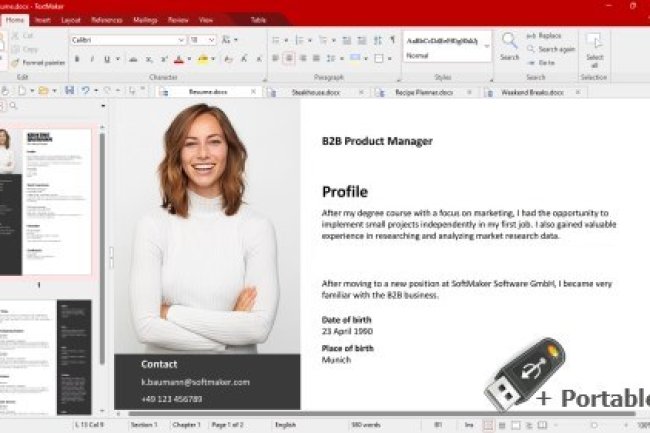The height and width of the screenshot is (433, 650).
Task: Click Select all in Selection group
Action: pyautogui.click(x=594, y=51)
